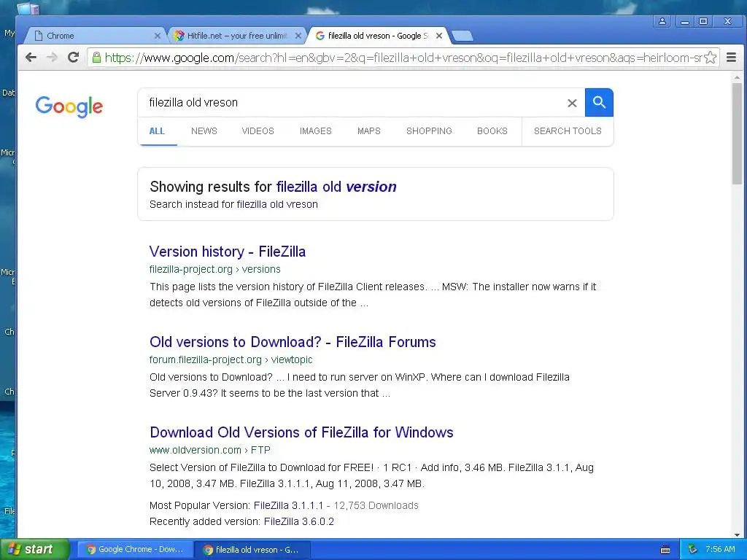Switch to IMAGES results
747x560 pixels.
click(315, 131)
